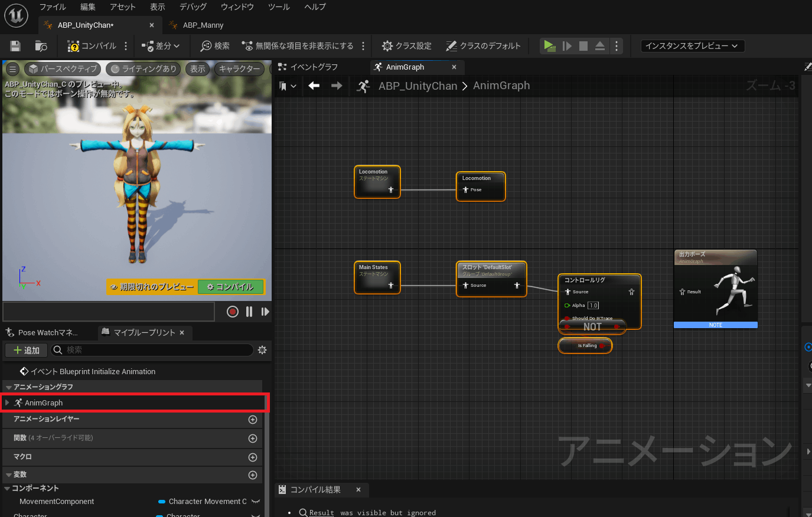The height and width of the screenshot is (517, 812).
Task: Click Alpha value field on コントロールリグ node
Action: [x=593, y=305]
